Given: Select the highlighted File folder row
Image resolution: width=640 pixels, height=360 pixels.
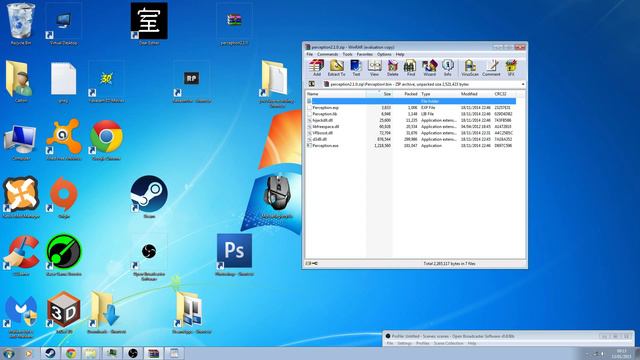Looking at the screenshot, I should [411, 101].
